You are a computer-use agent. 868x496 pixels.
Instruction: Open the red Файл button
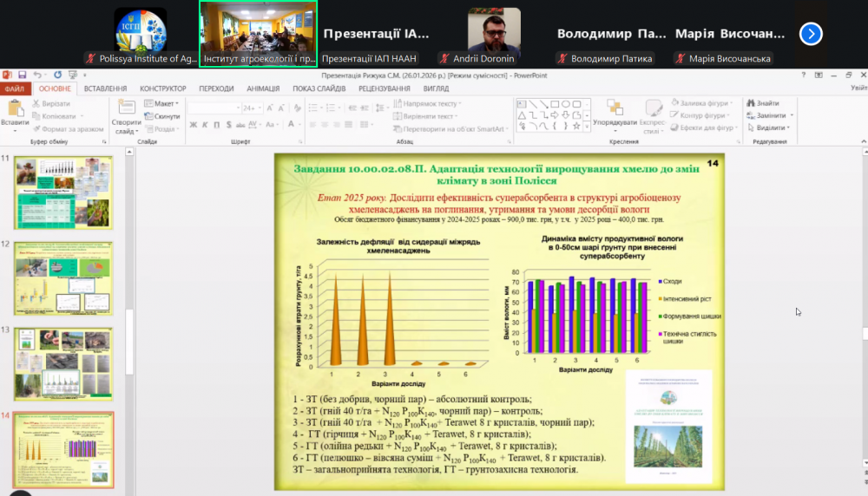(14, 88)
